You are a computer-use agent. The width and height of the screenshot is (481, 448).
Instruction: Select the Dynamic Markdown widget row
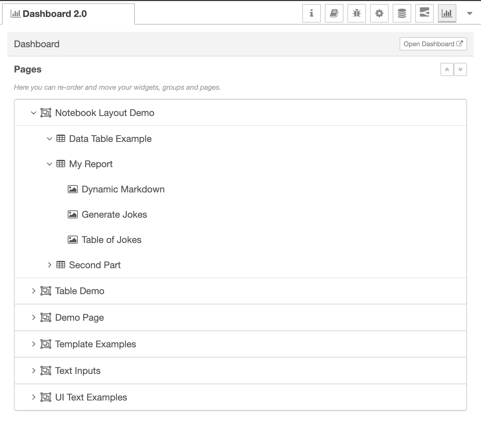point(123,189)
